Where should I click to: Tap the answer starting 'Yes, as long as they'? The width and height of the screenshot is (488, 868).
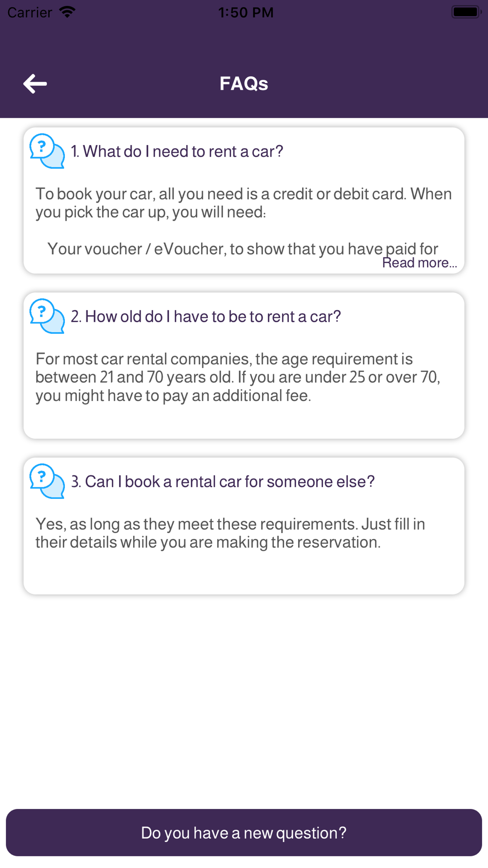pos(230,533)
